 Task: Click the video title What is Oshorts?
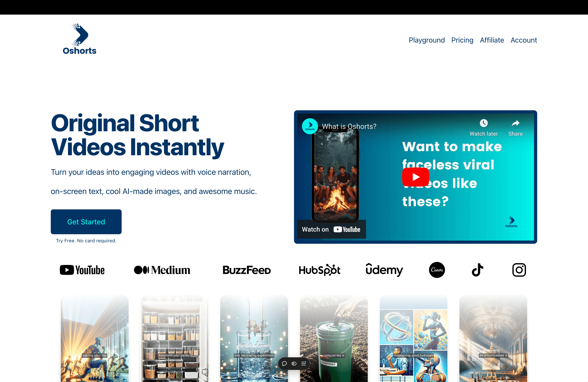click(349, 126)
